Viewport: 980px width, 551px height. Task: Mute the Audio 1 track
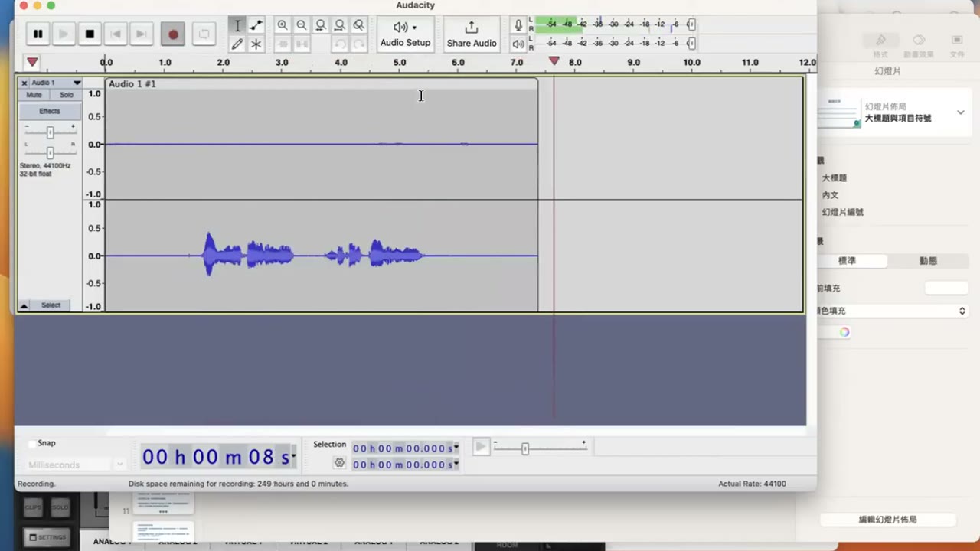[34, 95]
